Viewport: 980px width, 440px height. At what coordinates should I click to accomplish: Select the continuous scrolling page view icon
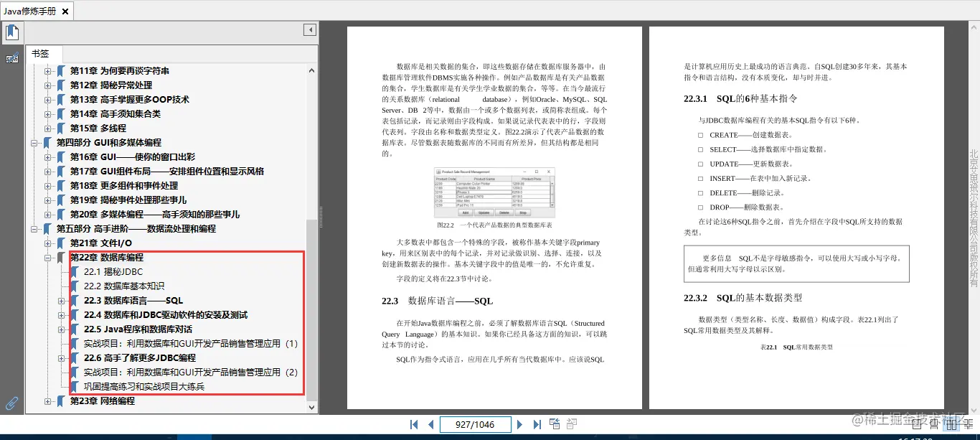tap(934, 424)
